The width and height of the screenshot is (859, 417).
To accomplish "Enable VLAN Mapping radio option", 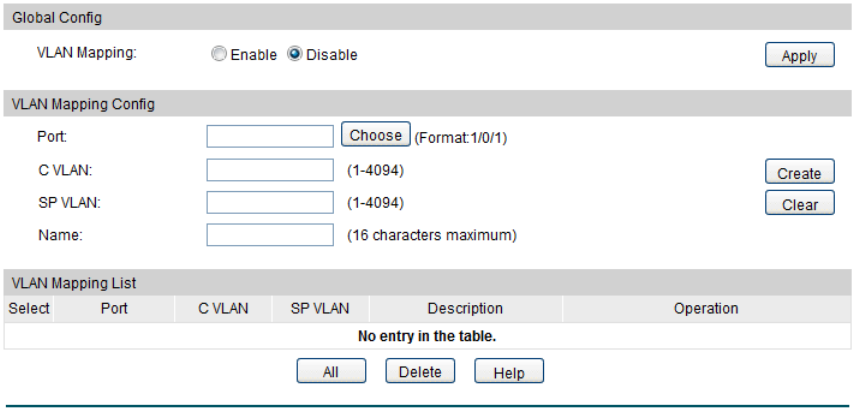I will click(x=219, y=56).
